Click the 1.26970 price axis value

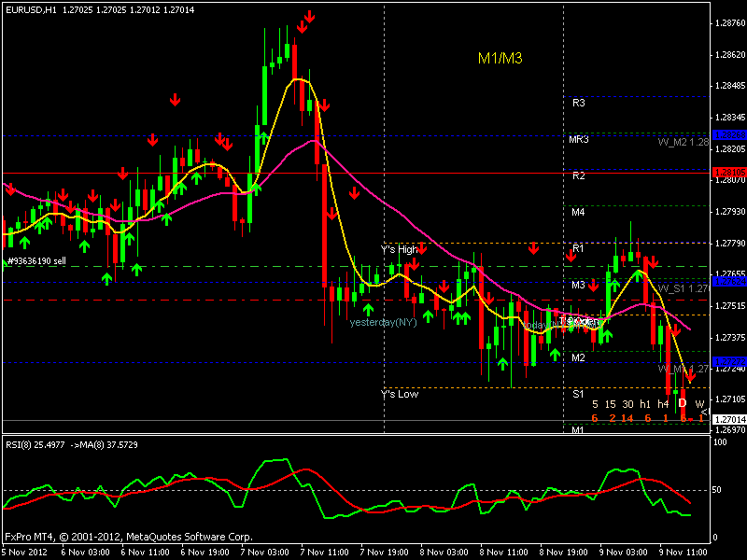(730, 429)
